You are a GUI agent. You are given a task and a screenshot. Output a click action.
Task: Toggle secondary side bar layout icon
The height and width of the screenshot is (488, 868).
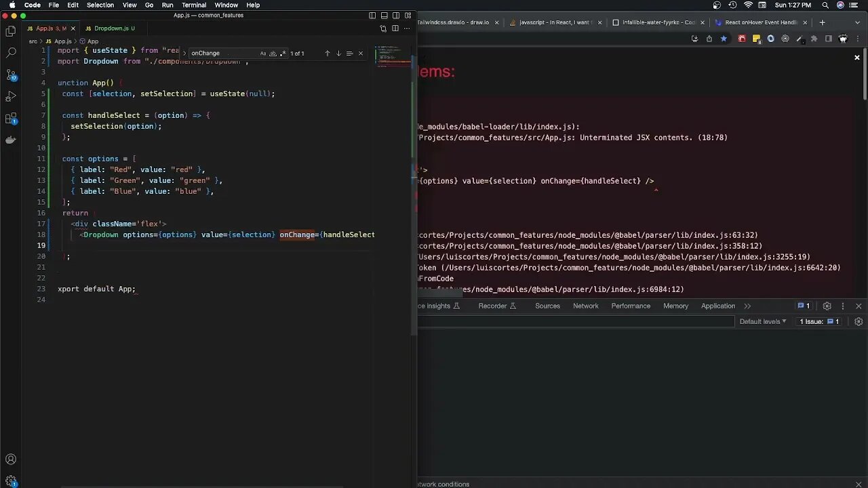(396, 16)
